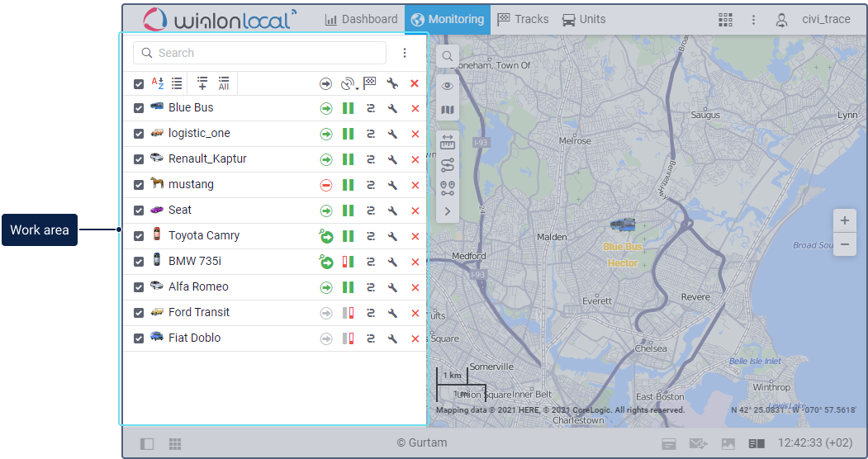The width and height of the screenshot is (868, 459).
Task: Uncheck the Fiat Doblo checkbox
Action: tap(139, 338)
